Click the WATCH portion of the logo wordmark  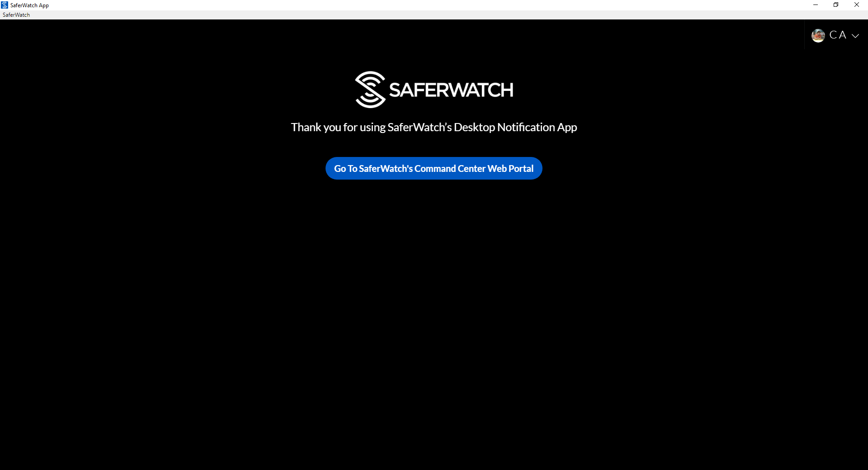480,90
